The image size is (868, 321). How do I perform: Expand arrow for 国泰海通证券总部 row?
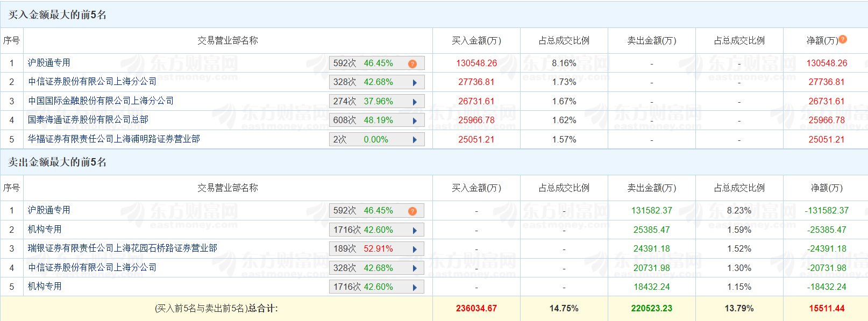[x=415, y=121]
